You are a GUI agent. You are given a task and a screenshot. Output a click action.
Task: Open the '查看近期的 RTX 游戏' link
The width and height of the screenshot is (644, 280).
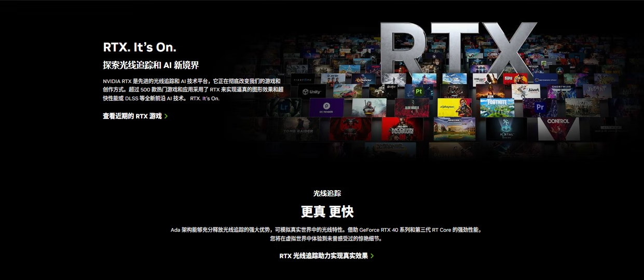tap(132, 116)
